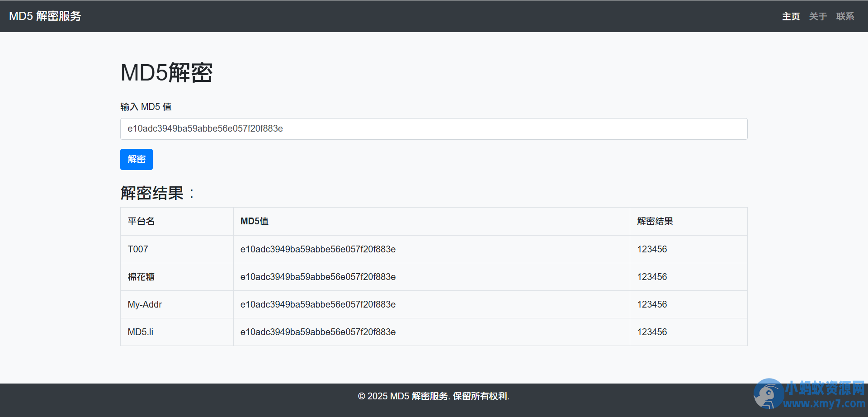The width and height of the screenshot is (868, 417).
Task: Open the 联系 navigation link
Action: coord(845,16)
